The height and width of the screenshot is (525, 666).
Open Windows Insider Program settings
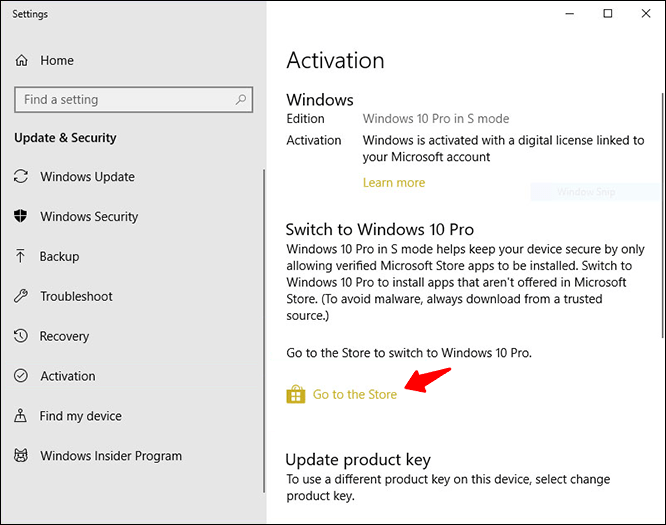111,456
